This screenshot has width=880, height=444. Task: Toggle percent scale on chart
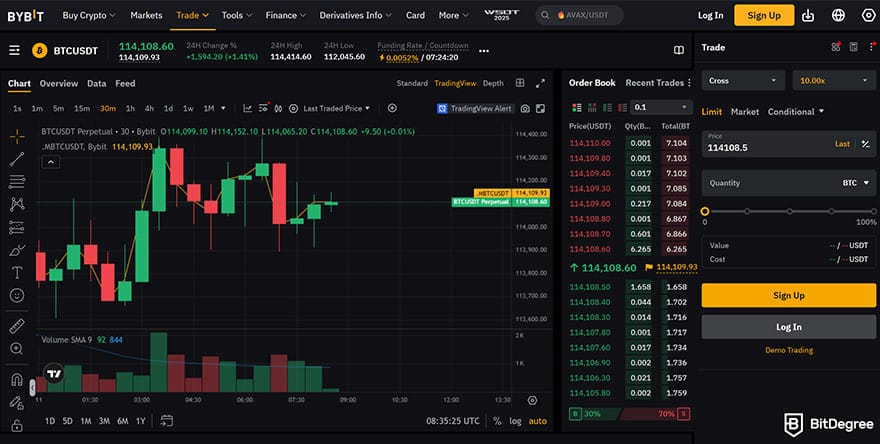click(x=497, y=421)
